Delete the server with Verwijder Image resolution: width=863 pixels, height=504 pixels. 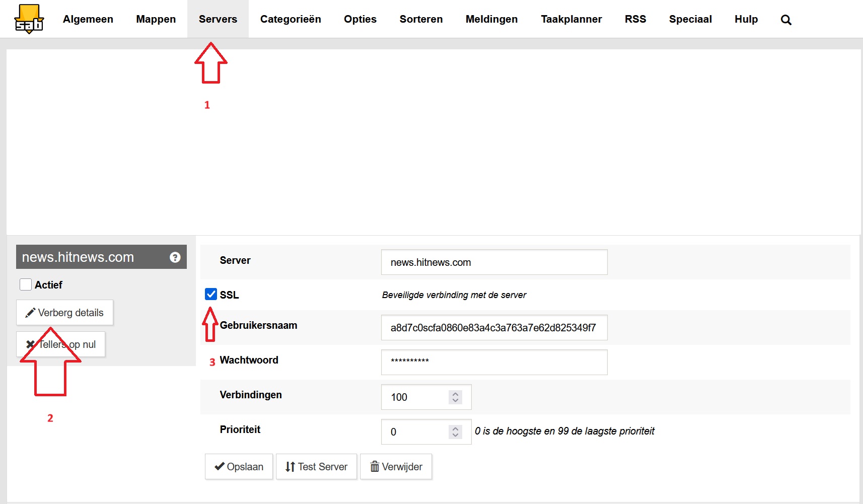click(x=396, y=467)
